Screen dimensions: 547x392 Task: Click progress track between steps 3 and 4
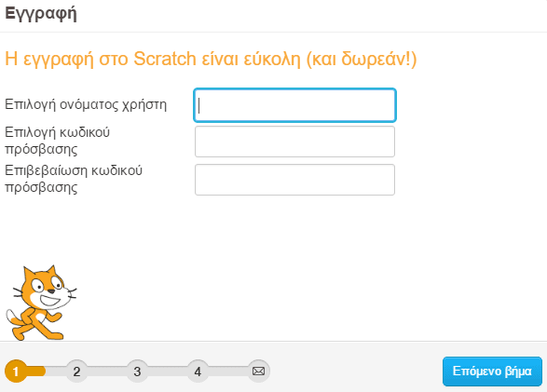(x=168, y=372)
